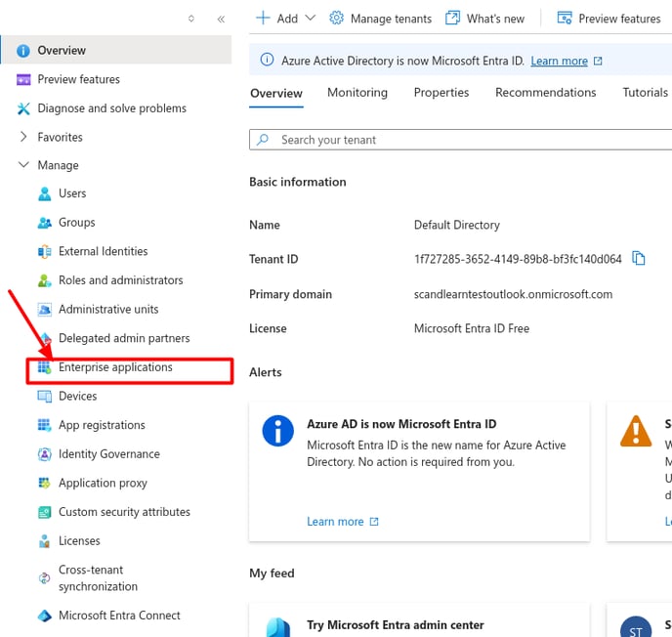The height and width of the screenshot is (637, 672).
Task: Click the ST avatar in My feed
Action: (636, 626)
